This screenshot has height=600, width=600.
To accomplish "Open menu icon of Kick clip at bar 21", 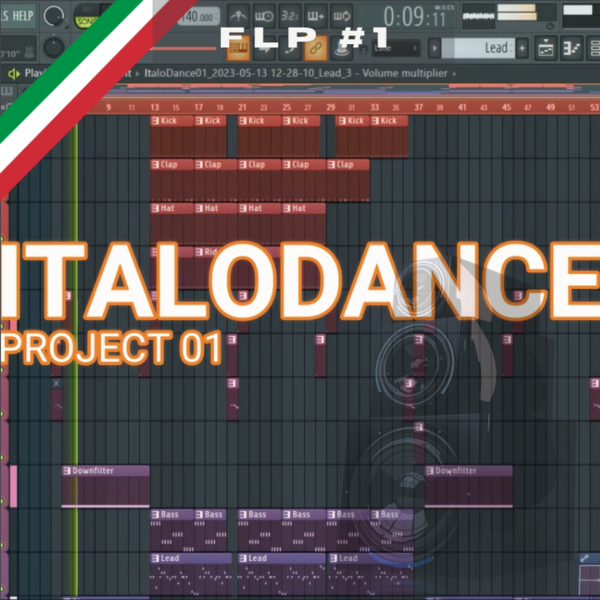I will click(243, 121).
